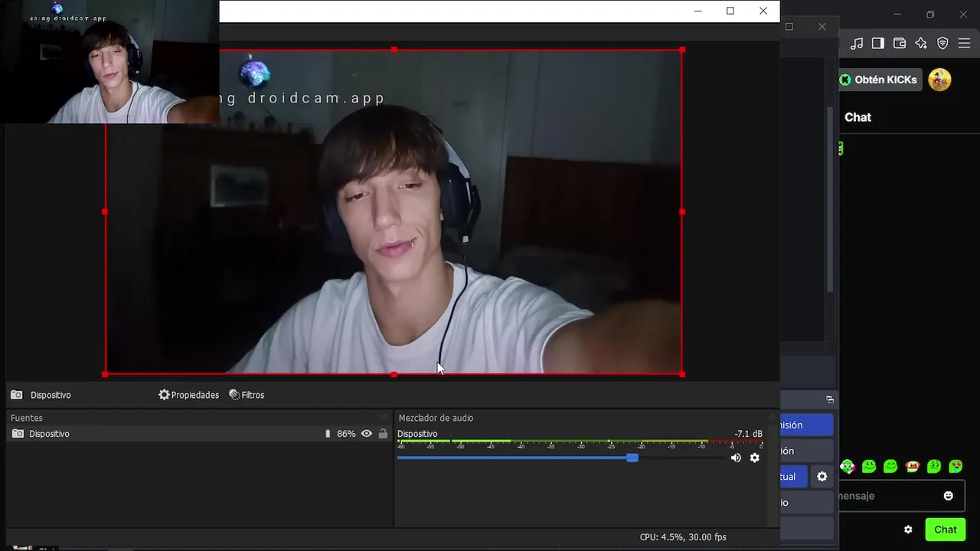Toggle the lock on Dispositivo source
This screenshot has height=551, width=980.
pos(383,434)
